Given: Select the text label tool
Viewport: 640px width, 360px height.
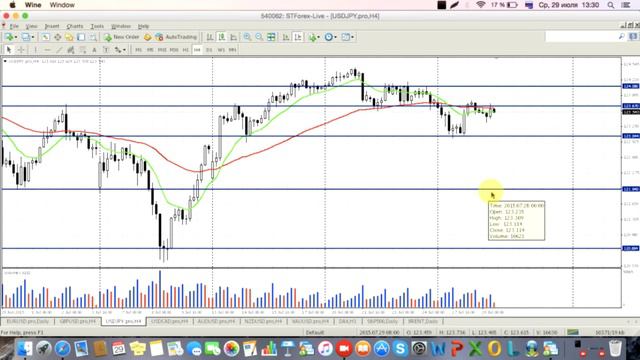Looking at the screenshot, I should point(106,50).
